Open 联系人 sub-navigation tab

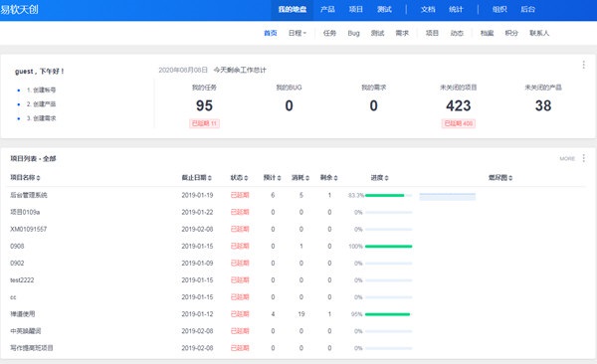point(539,33)
